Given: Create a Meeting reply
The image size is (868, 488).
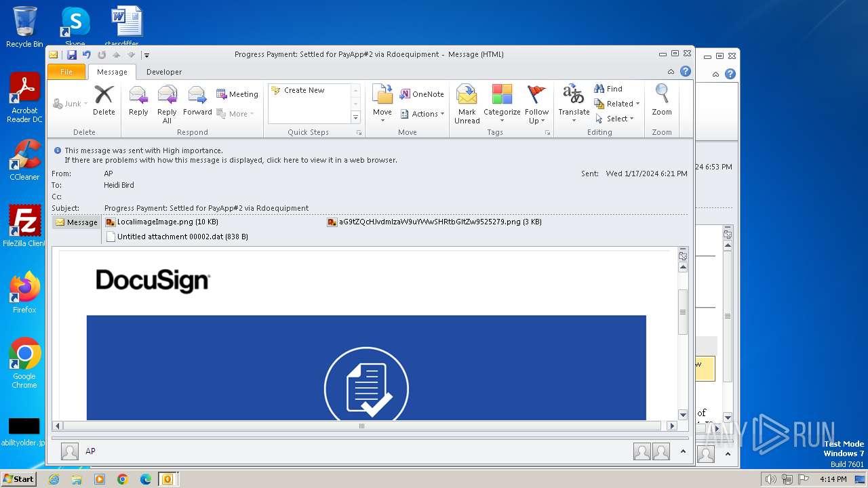Looking at the screenshot, I should pyautogui.click(x=237, y=94).
